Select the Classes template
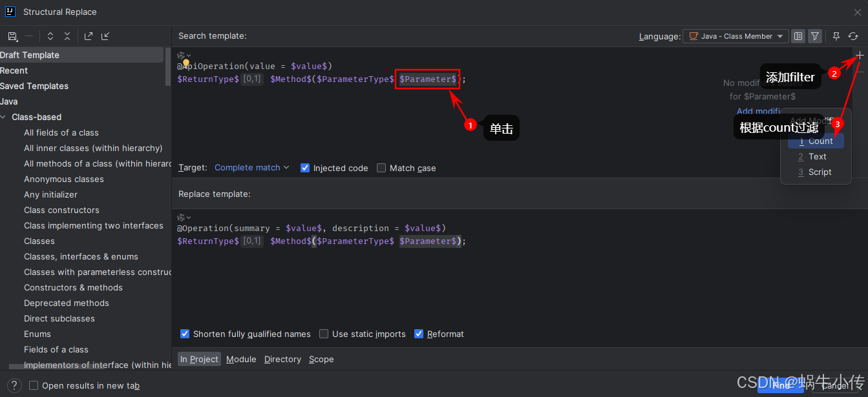Viewport: 868px width, 397px height. [x=39, y=241]
